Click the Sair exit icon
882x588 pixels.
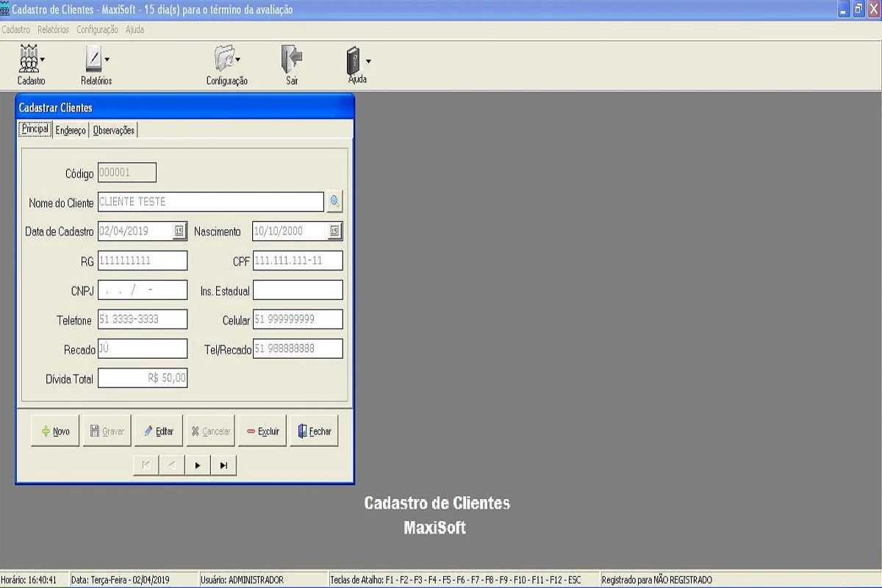(292, 60)
